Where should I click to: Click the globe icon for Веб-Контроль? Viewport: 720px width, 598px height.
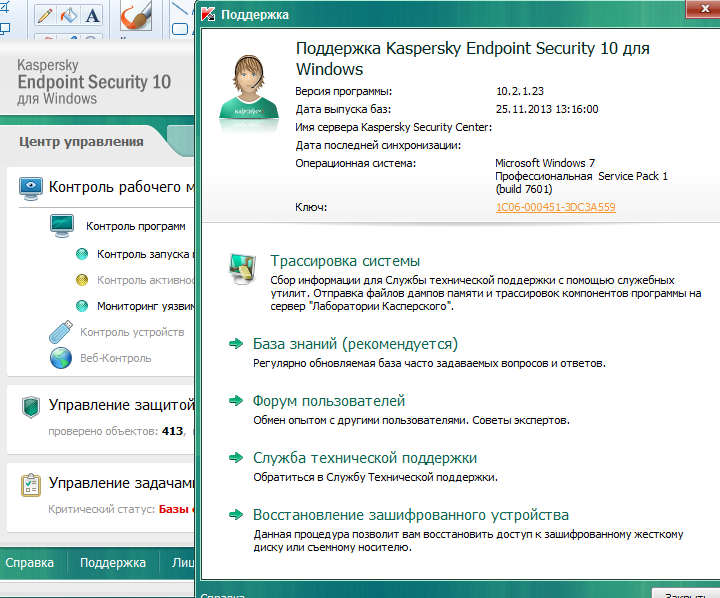click(61, 358)
